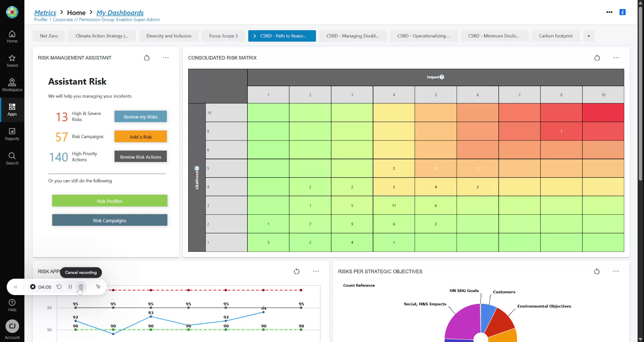
Task: Click the matrix cell showing 11 risks
Action: [x=394, y=206]
